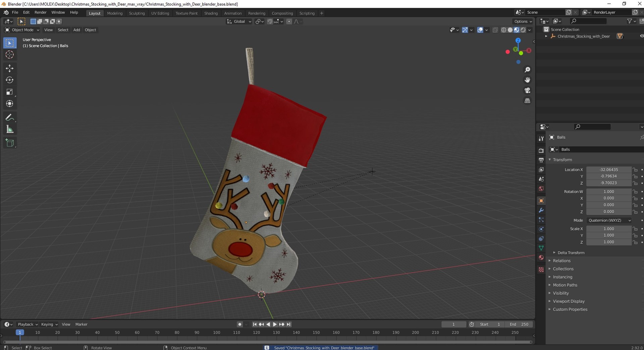Viewport: 644px width, 350px height.
Task: Open the Texture properties tab
Action: [541, 269]
